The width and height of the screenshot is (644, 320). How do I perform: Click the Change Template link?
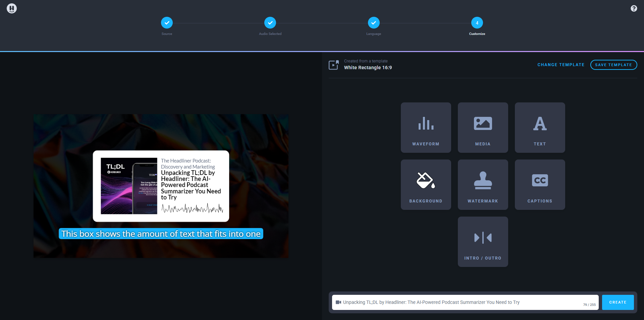tap(561, 65)
